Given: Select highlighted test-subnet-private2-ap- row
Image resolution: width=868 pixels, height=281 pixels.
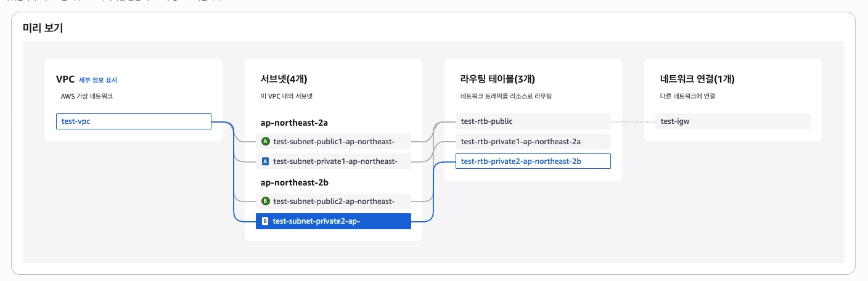Looking at the screenshot, I should click(334, 221).
